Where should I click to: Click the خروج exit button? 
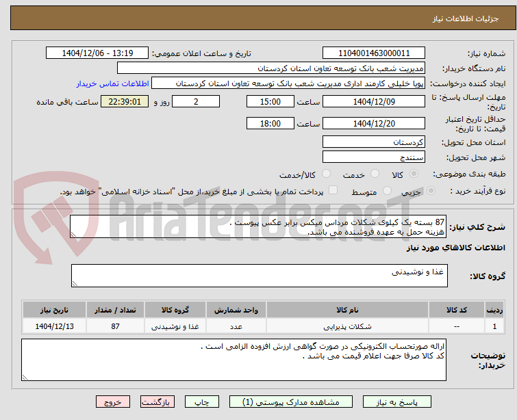click(113, 402)
